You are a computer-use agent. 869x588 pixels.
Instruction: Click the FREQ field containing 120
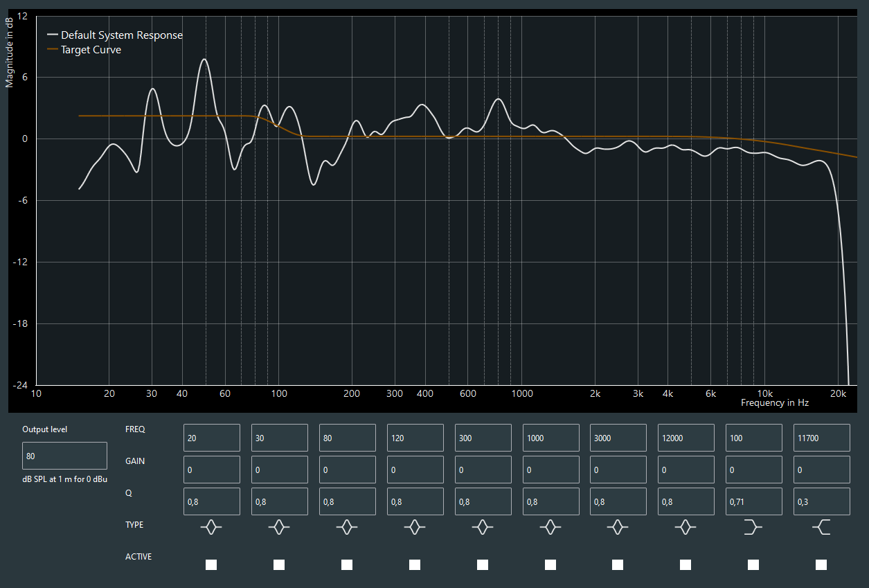415,438
